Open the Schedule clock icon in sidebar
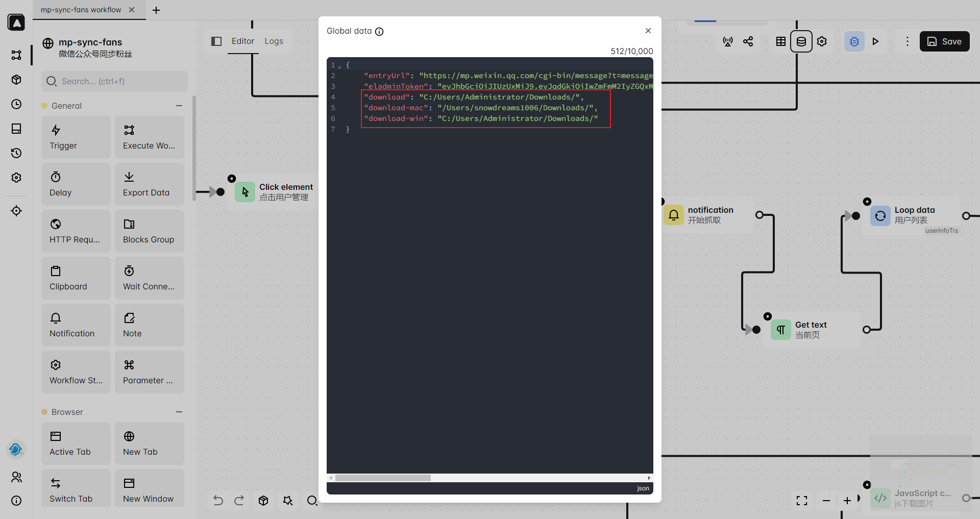This screenshot has width=980, height=519. (16, 104)
